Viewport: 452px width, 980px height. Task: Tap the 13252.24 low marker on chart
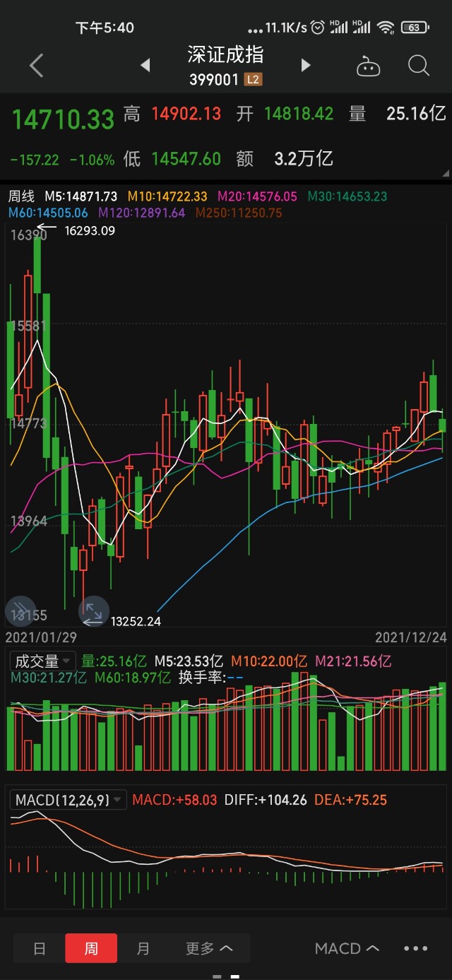[x=136, y=621]
